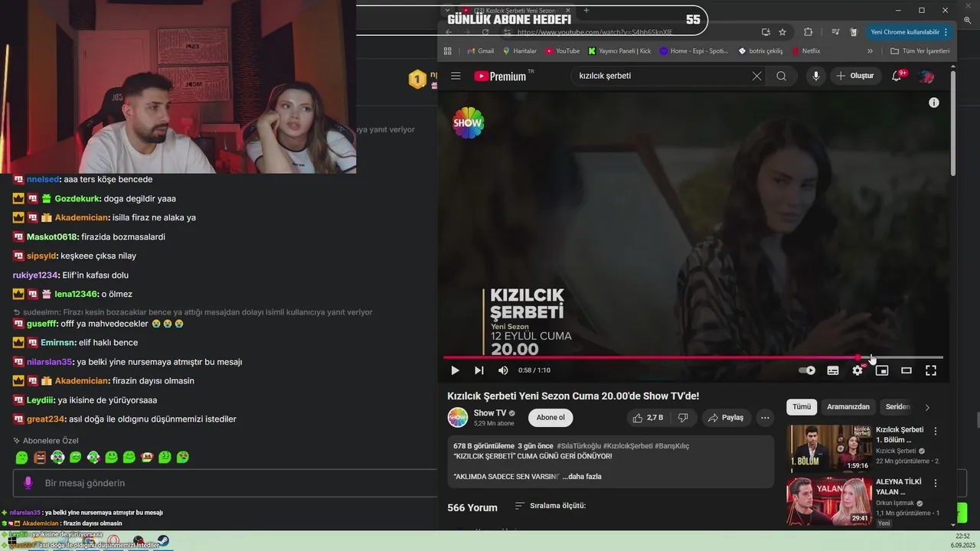Enable theater mode view
The width and height of the screenshot is (980, 551).
906,370
